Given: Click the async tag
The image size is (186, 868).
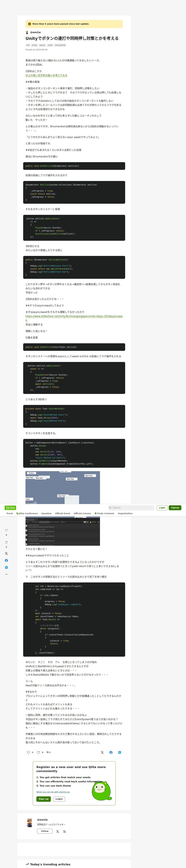Looking at the screenshot, I should coord(42,45).
